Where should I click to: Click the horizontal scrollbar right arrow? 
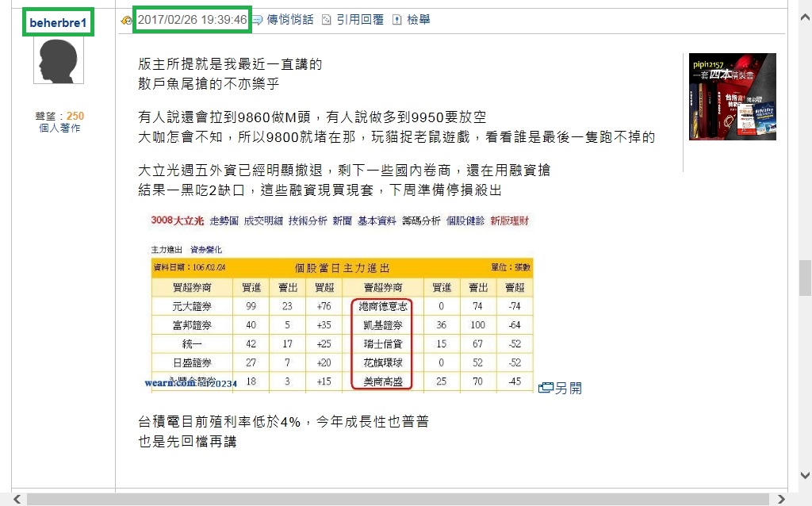781,500
